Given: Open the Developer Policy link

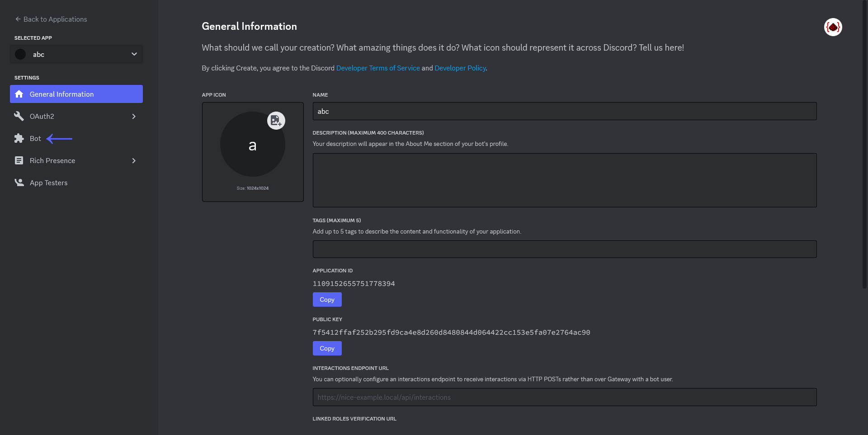Looking at the screenshot, I should pyautogui.click(x=460, y=68).
